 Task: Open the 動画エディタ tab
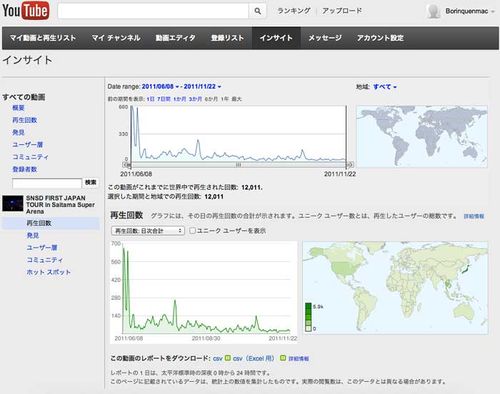click(x=175, y=38)
